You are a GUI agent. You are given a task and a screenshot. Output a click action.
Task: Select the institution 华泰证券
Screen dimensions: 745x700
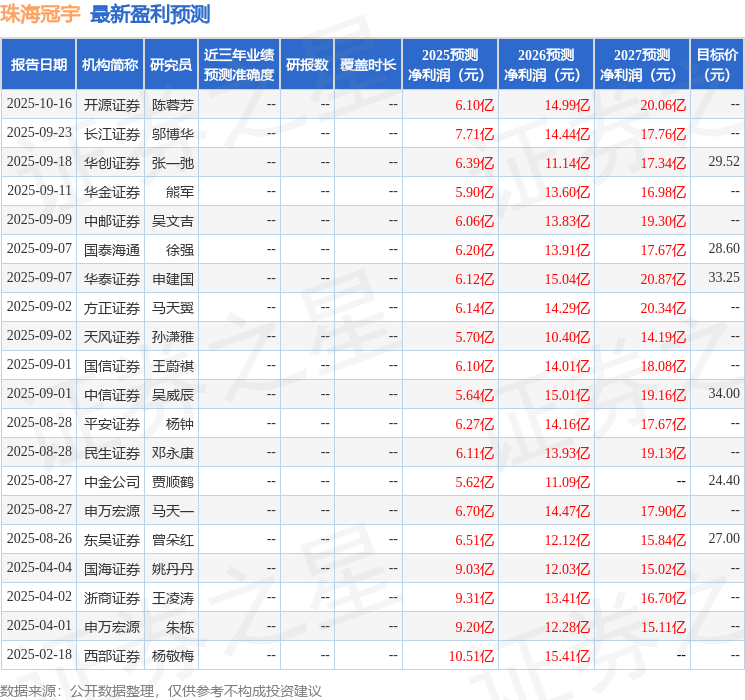(112, 279)
